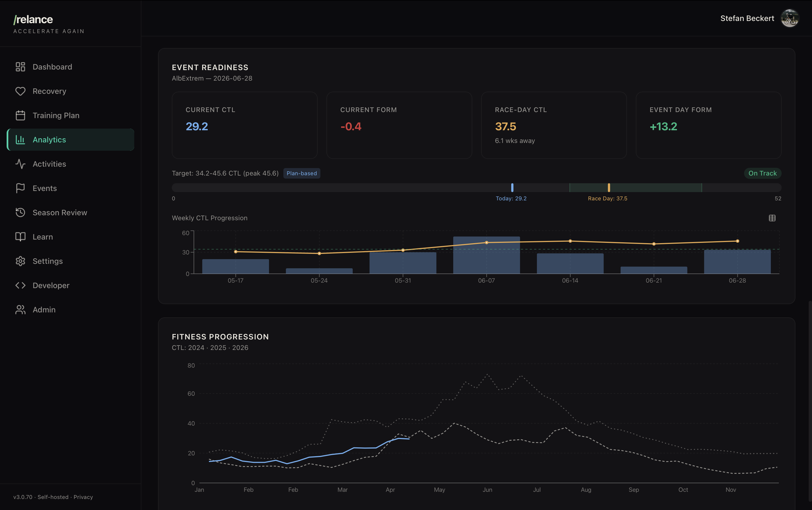Click the Events flag icon

20,188
